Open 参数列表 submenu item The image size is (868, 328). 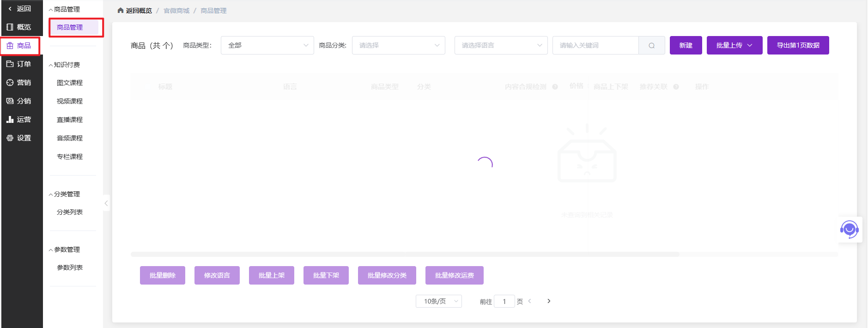tap(70, 267)
